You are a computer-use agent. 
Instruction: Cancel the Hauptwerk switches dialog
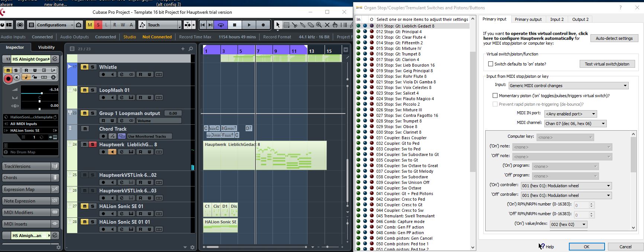pos(625,246)
